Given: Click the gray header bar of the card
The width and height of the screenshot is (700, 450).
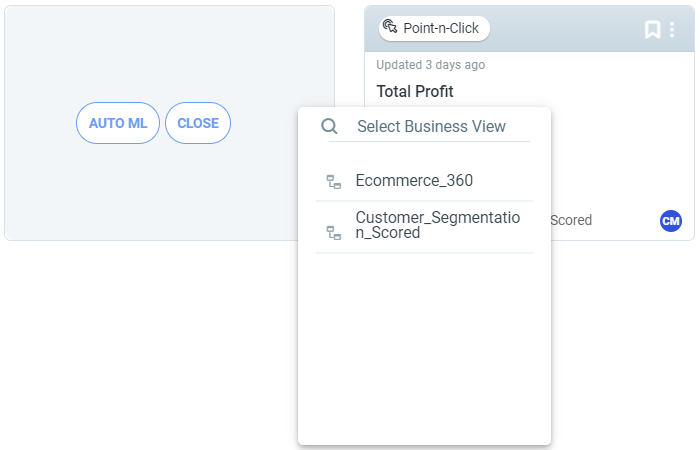Looking at the screenshot, I should click(x=567, y=29).
